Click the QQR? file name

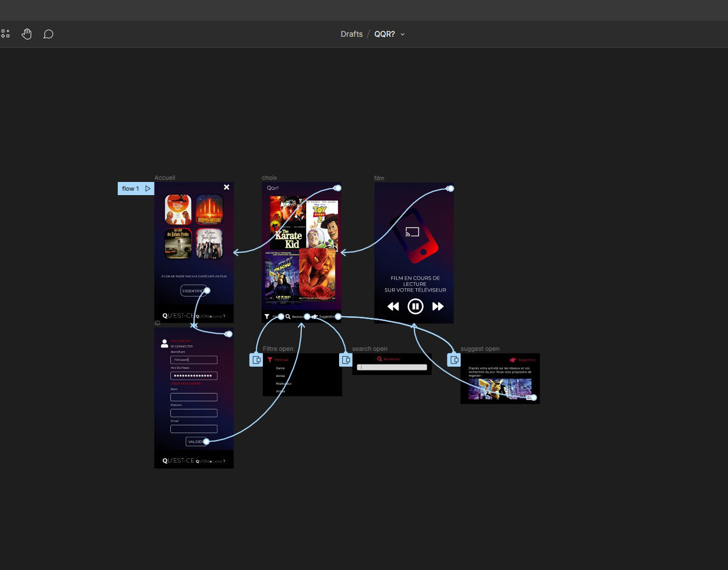coord(385,34)
